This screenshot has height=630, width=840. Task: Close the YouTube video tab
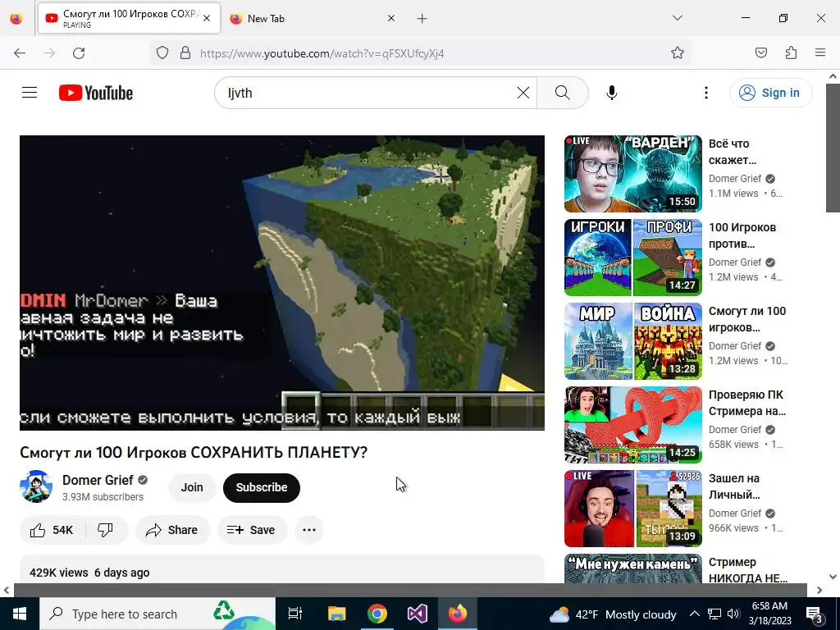coord(207,18)
